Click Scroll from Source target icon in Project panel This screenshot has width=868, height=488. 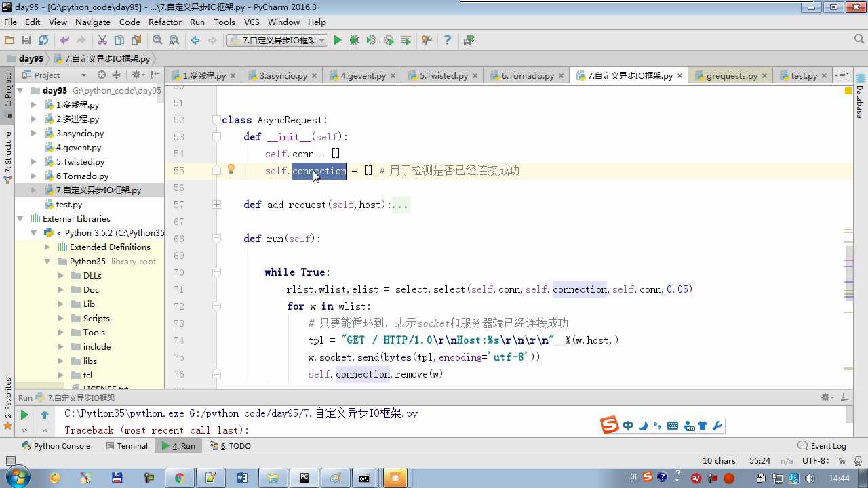[102, 75]
